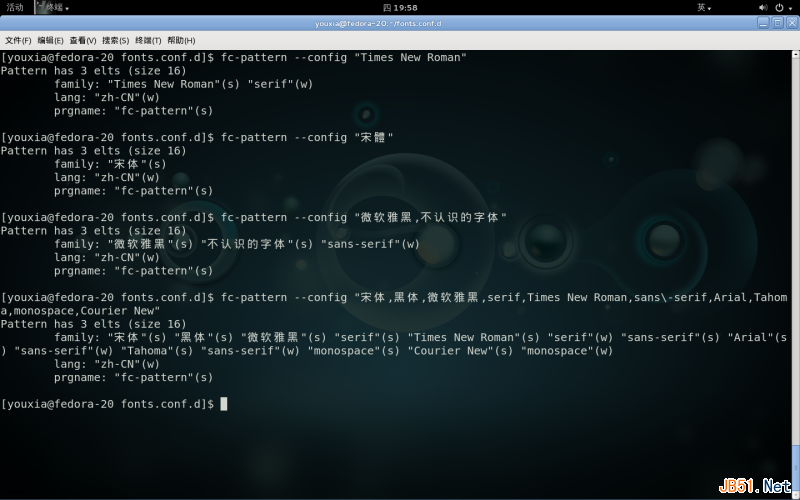Click the output line containing "不认识的字体"(s) "sans-serif"(w)
This screenshot has height=500, width=800.
coord(237,244)
